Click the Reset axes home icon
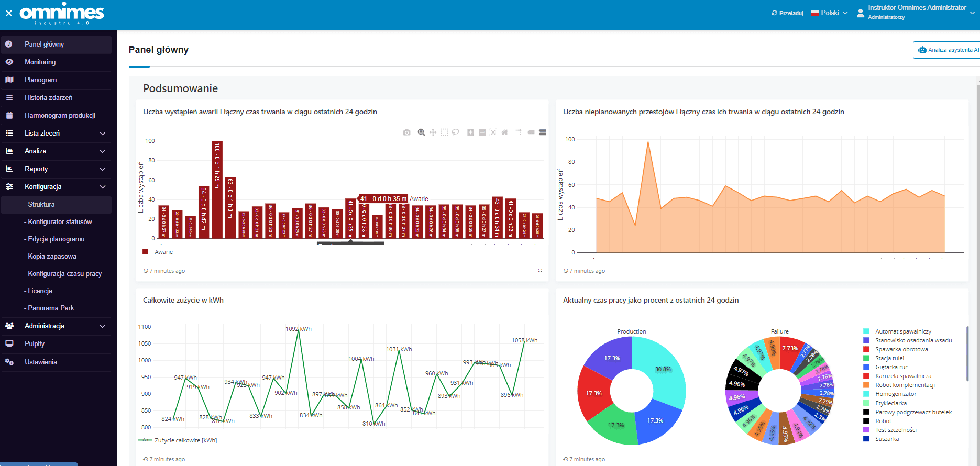This screenshot has width=980, height=466. click(505, 132)
